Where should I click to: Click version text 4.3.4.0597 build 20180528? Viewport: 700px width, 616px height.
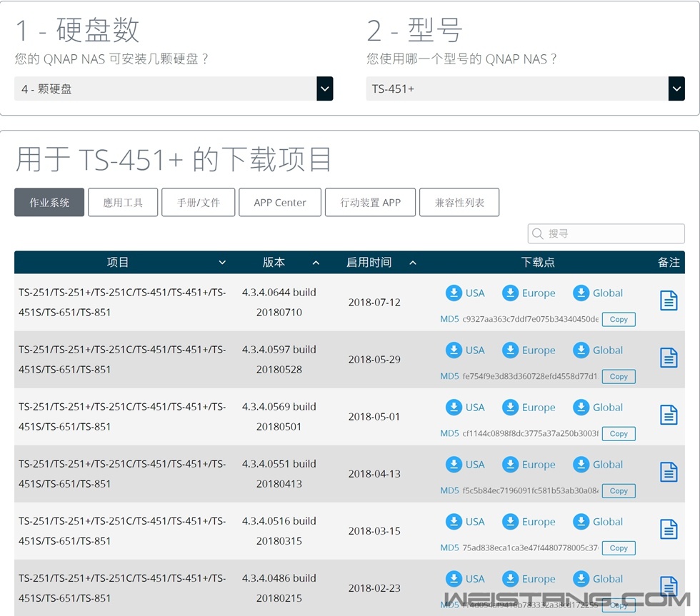(x=279, y=359)
